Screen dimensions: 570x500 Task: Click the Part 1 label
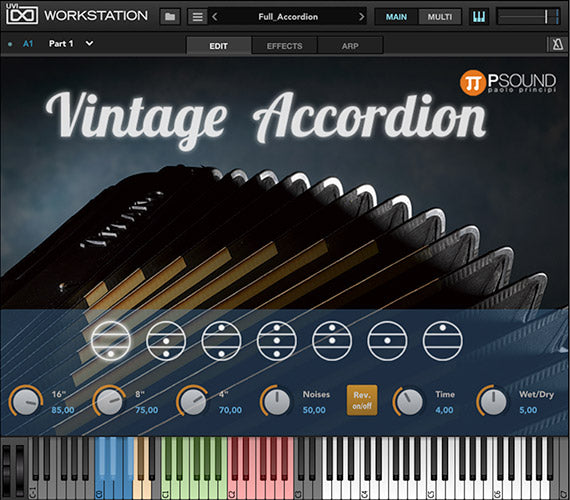pos(61,44)
